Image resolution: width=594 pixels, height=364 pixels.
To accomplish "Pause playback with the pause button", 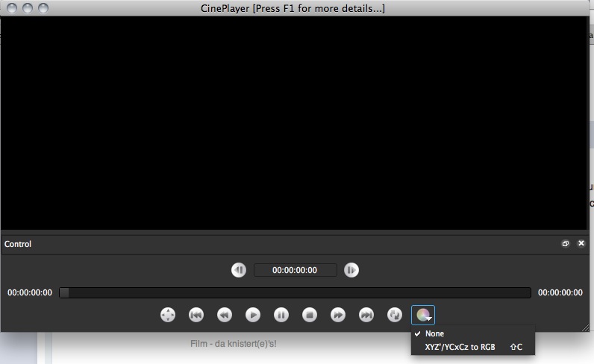I will point(281,315).
